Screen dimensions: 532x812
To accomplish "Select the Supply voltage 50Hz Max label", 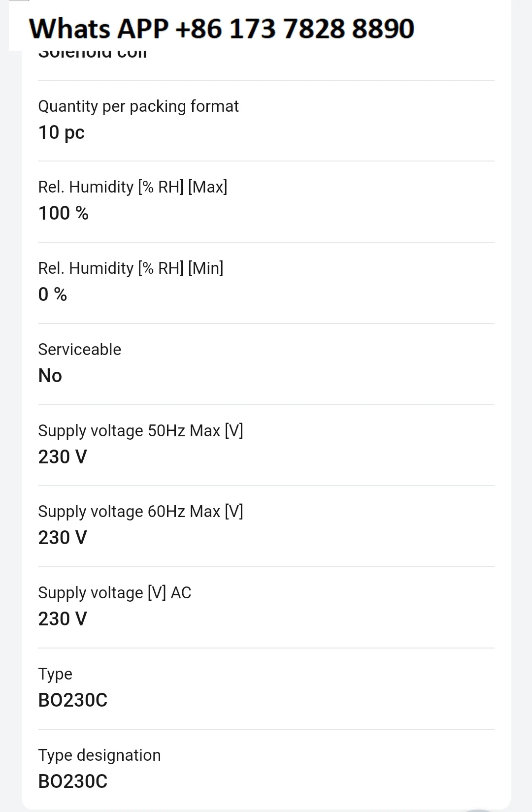I will (x=140, y=431).
